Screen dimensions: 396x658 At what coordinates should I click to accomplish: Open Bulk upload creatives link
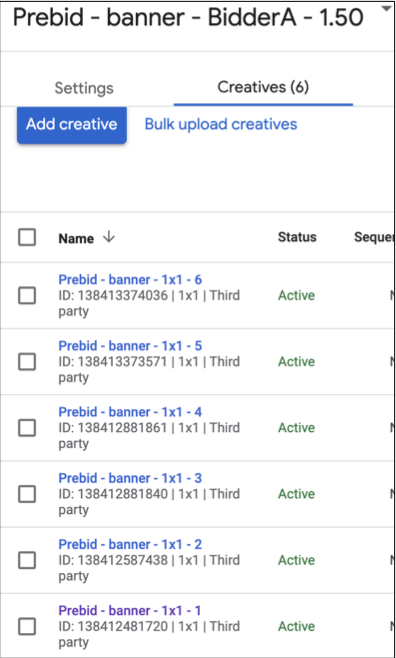pyautogui.click(x=221, y=124)
